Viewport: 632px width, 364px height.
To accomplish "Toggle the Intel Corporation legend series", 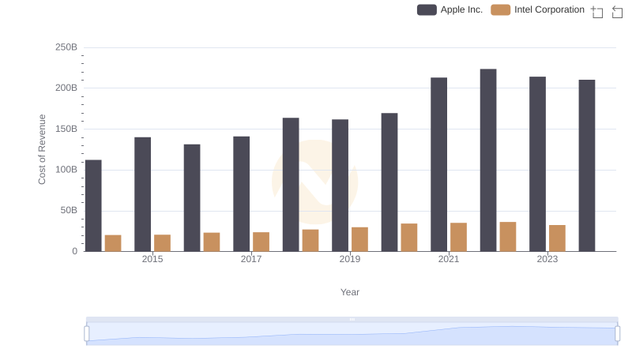I will (537, 9).
